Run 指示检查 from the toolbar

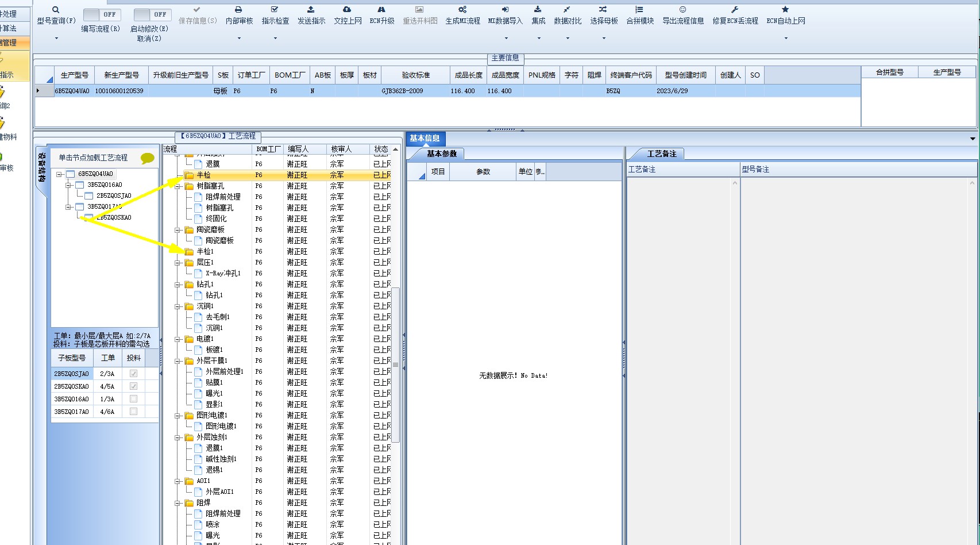pyautogui.click(x=275, y=20)
